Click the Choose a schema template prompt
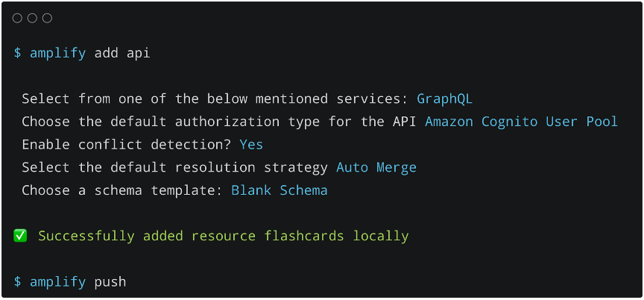Viewport: 644px width, 300px height. tap(122, 190)
